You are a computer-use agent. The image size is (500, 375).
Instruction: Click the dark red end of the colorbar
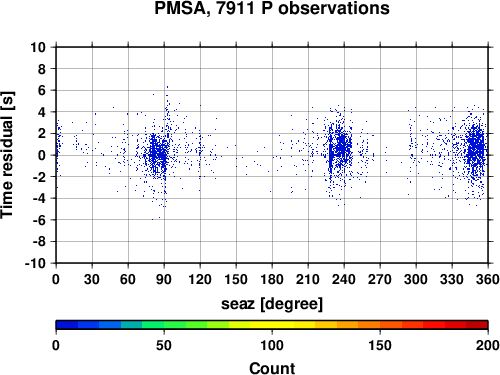click(477, 325)
